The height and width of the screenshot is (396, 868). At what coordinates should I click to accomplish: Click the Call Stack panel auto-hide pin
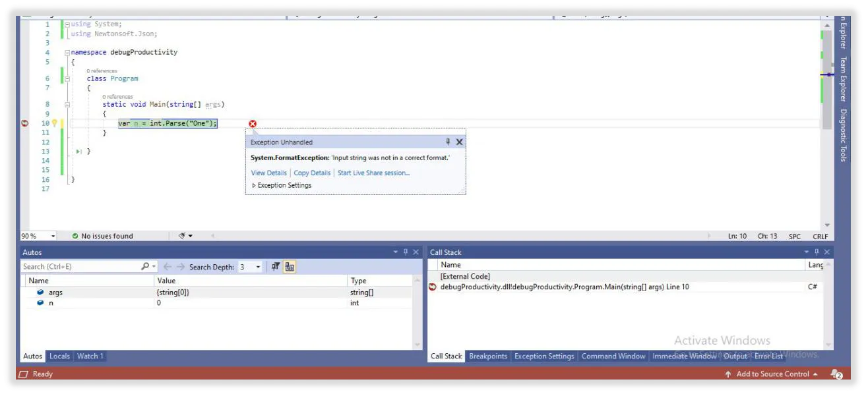[x=817, y=252]
